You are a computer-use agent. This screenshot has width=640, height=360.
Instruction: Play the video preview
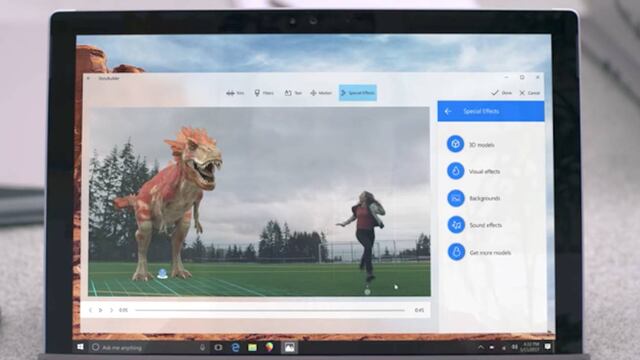pos(100,310)
